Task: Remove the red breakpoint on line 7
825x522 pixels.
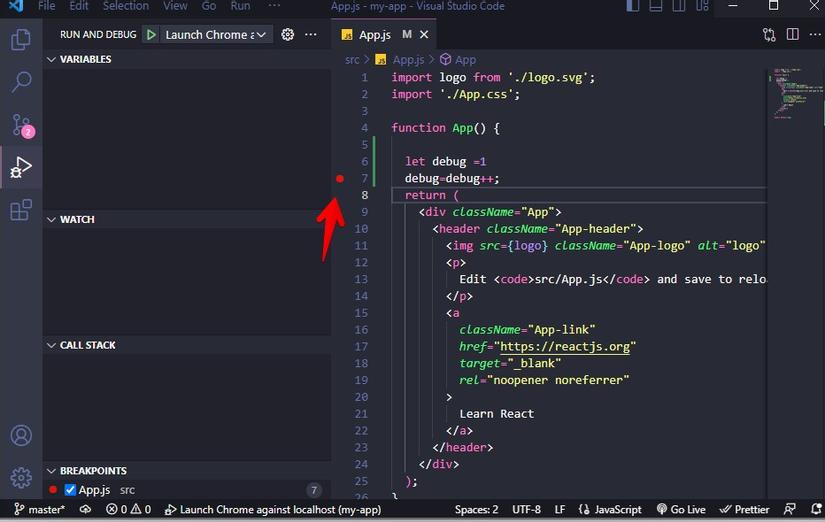Action: click(x=340, y=178)
